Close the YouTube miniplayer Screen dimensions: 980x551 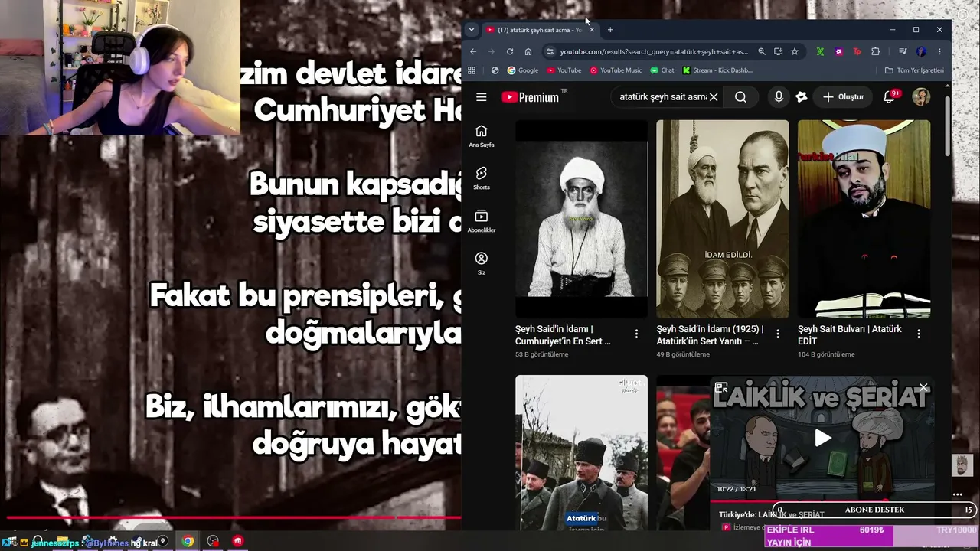tap(923, 387)
